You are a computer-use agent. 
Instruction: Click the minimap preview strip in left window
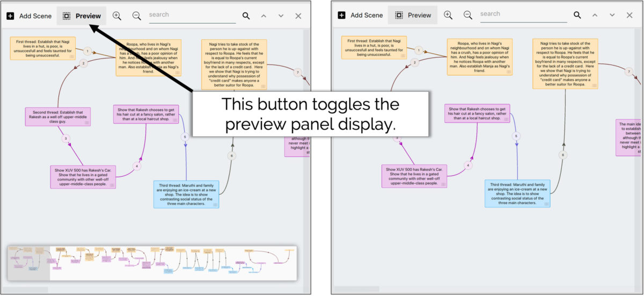(152, 263)
